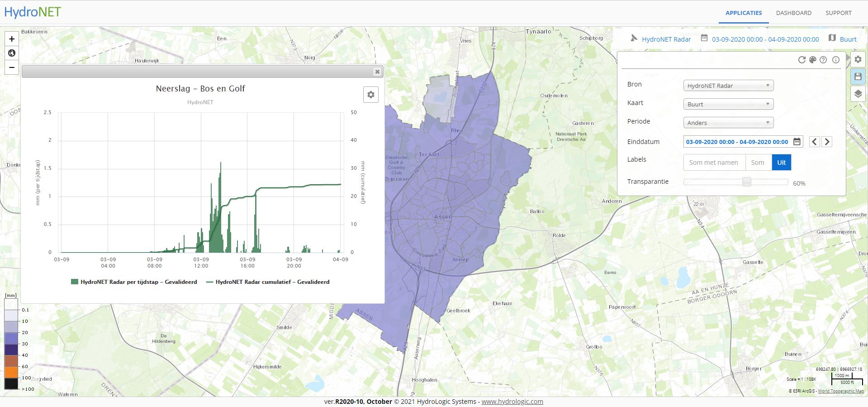Click map icon beside Buurt header
Image resolution: width=868 pixels, height=407 pixels.
pyautogui.click(x=832, y=38)
